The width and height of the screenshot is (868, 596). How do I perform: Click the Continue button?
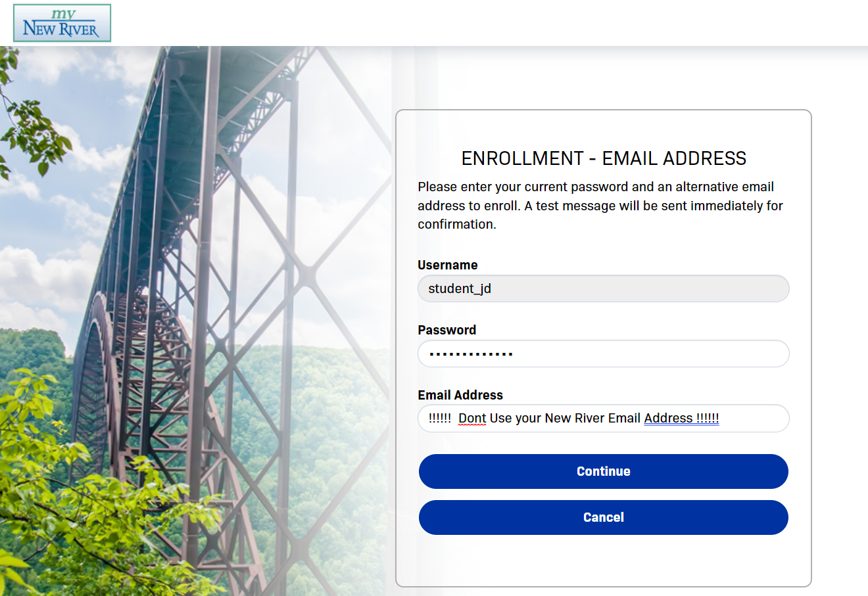(603, 471)
